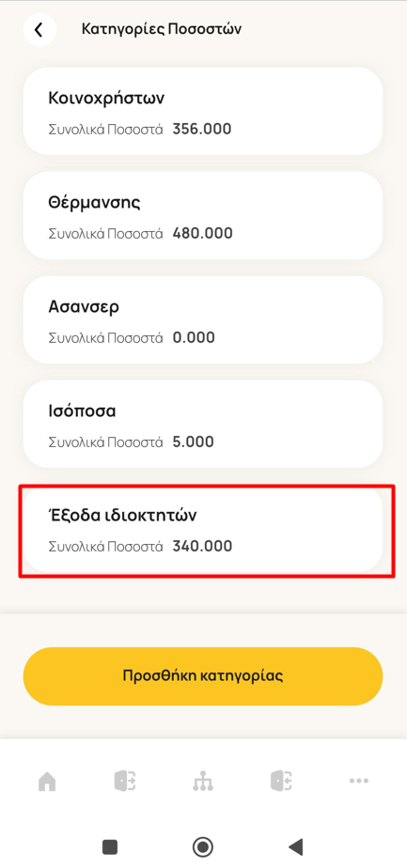Click the 5.000 total in Ισόποσα

(x=194, y=442)
